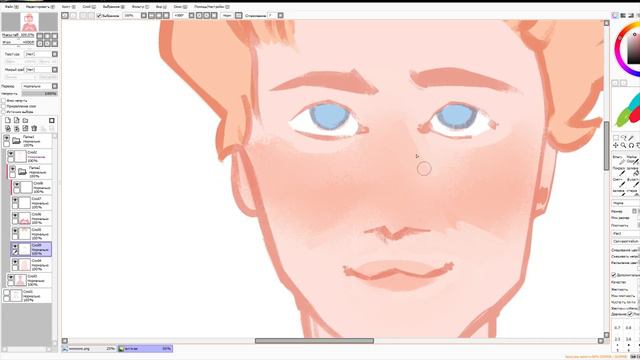Hide the Папка1 folder's visibility eye
Viewport: 640px width, 360px height.
pos(7,139)
